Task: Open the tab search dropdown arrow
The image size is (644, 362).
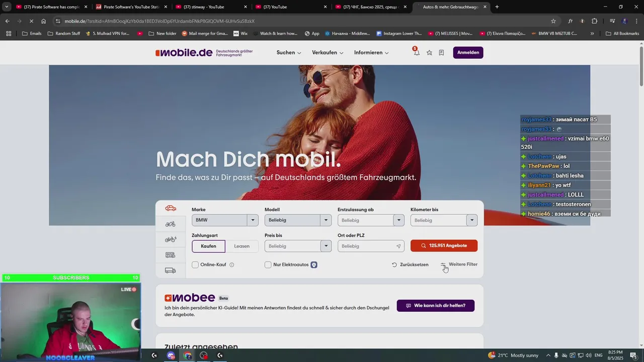Action: [7, 7]
